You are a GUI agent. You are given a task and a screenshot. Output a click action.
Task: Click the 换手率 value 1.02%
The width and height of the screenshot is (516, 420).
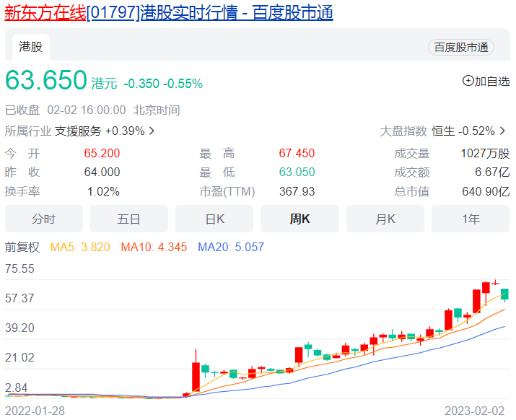[x=103, y=191]
